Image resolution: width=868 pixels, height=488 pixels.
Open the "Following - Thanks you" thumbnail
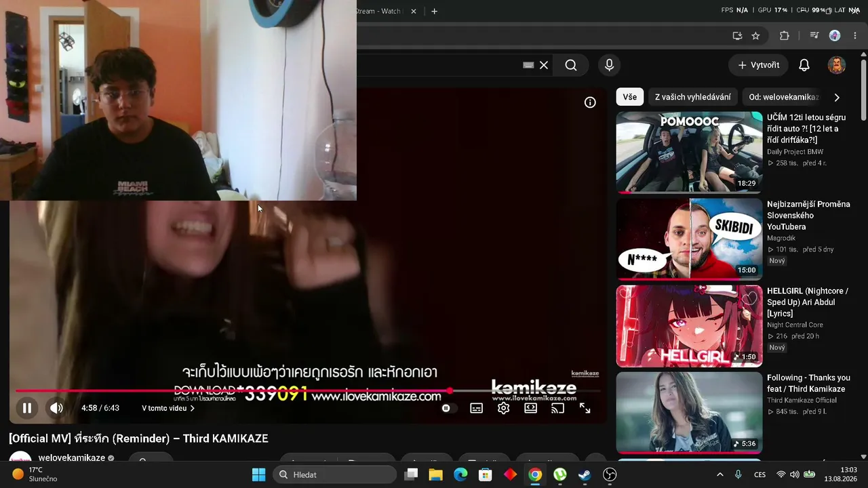pos(689,413)
